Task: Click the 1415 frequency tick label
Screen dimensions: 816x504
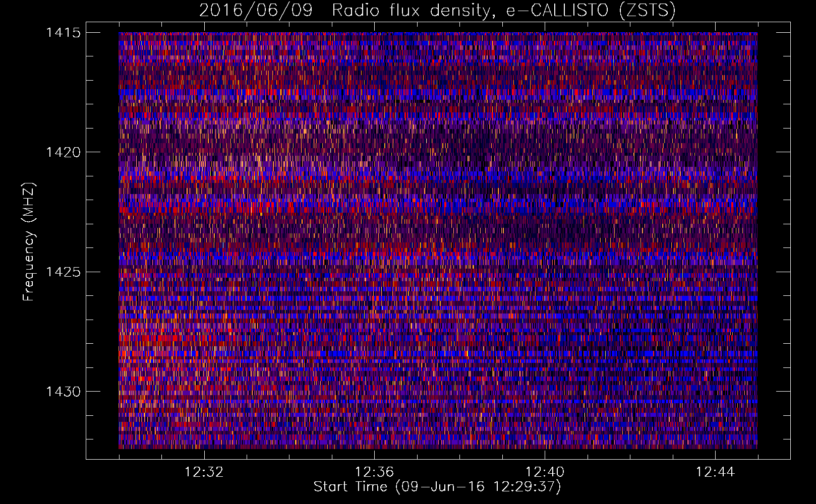Action: point(64,33)
